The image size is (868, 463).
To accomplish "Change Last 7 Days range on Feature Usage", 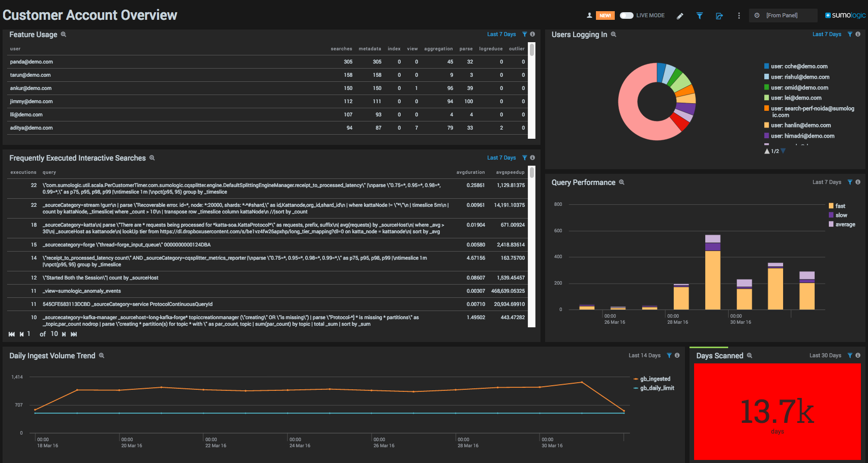I will click(x=501, y=34).
